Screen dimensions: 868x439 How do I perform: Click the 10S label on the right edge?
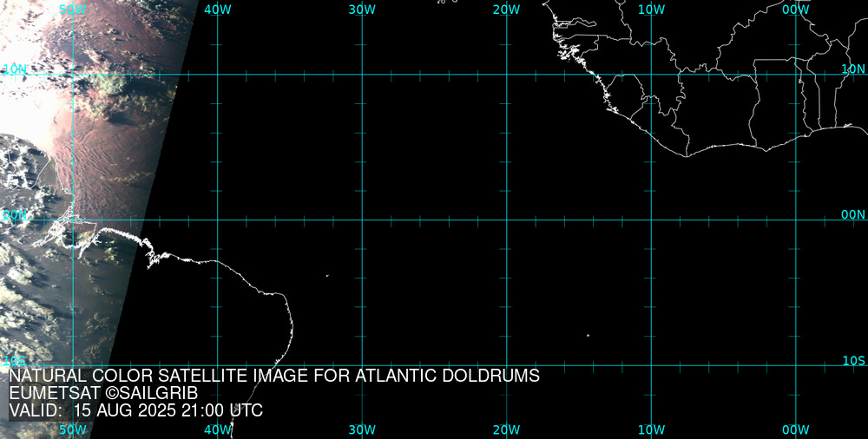[853, 361]
